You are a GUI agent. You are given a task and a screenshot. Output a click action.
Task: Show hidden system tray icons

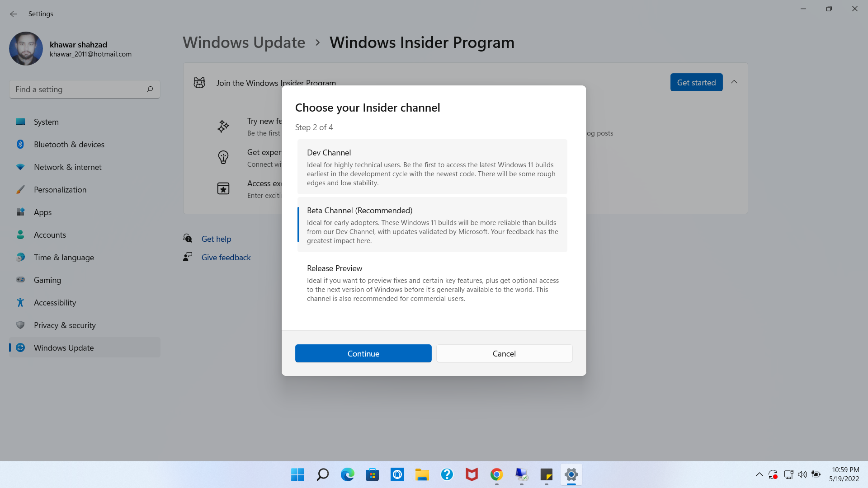759,474
